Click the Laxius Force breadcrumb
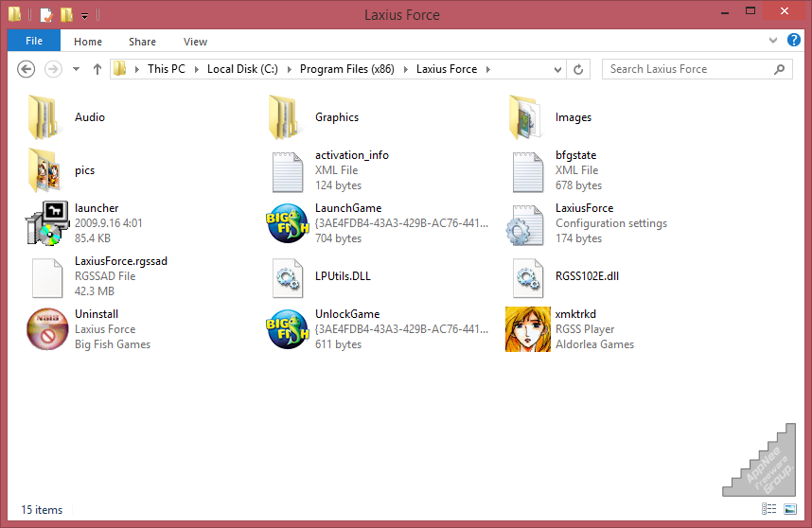Screen dimensions: 812x528 [447, 69]
